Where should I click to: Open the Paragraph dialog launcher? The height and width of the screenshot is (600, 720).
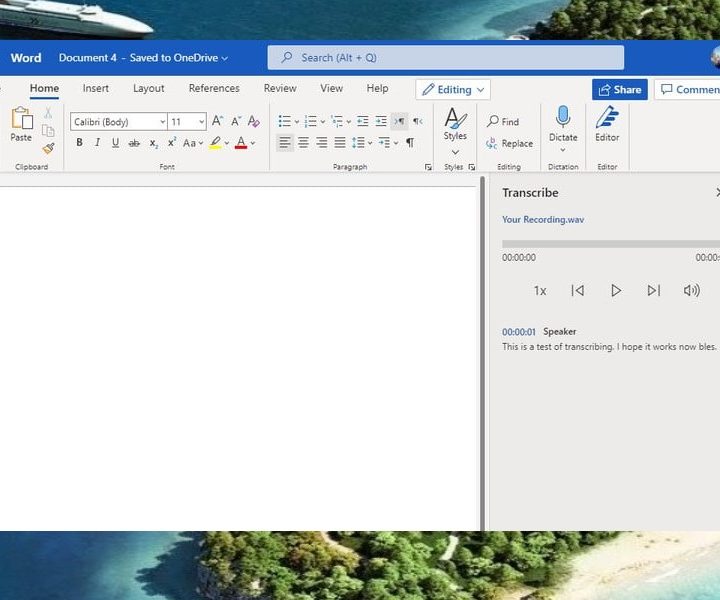[x=428, y=167]
